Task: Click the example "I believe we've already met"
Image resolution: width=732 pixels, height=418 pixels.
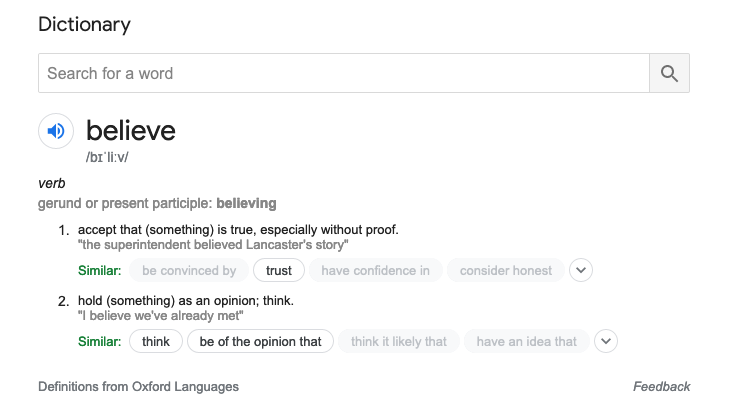Action: pyautogui.click(x=161, y=316)
